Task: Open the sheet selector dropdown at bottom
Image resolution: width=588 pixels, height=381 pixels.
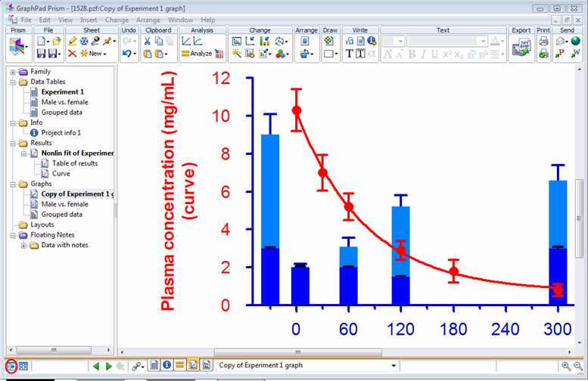Action: (x=392, y=366)
